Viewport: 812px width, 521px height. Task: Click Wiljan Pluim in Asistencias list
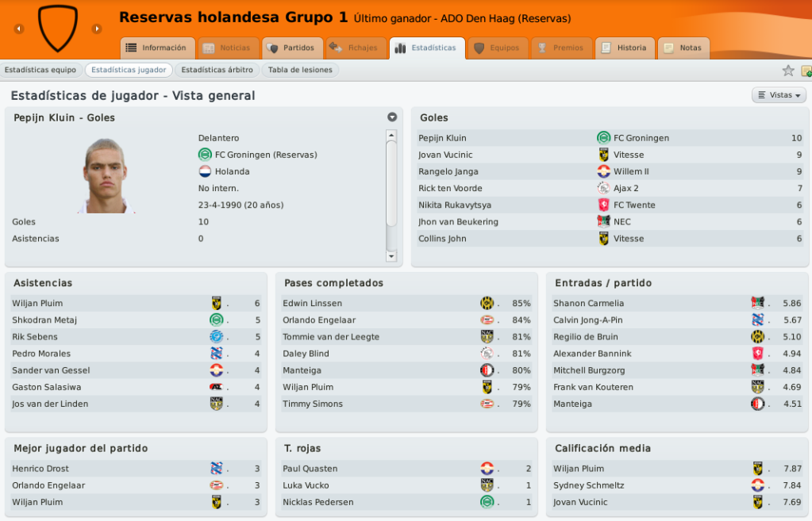click(37, 303)
